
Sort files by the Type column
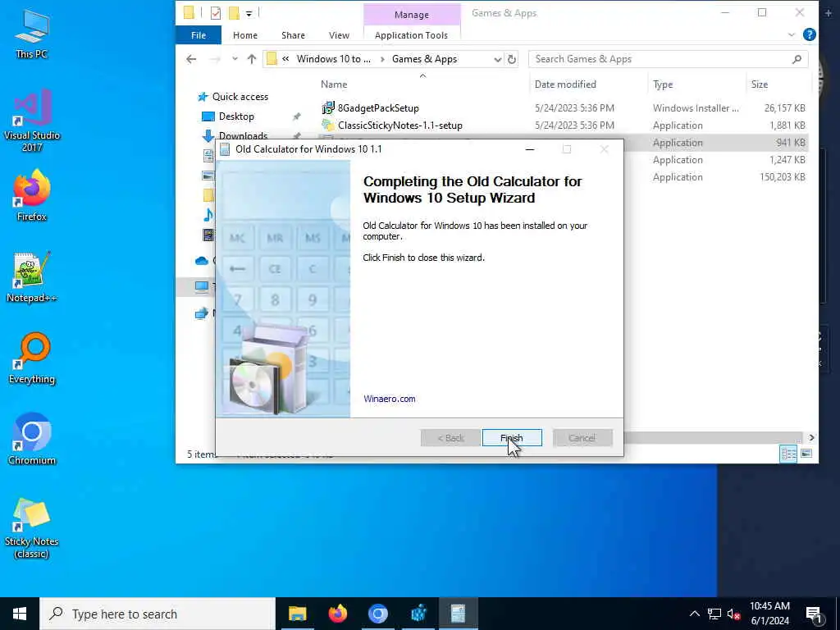(663, 84)
